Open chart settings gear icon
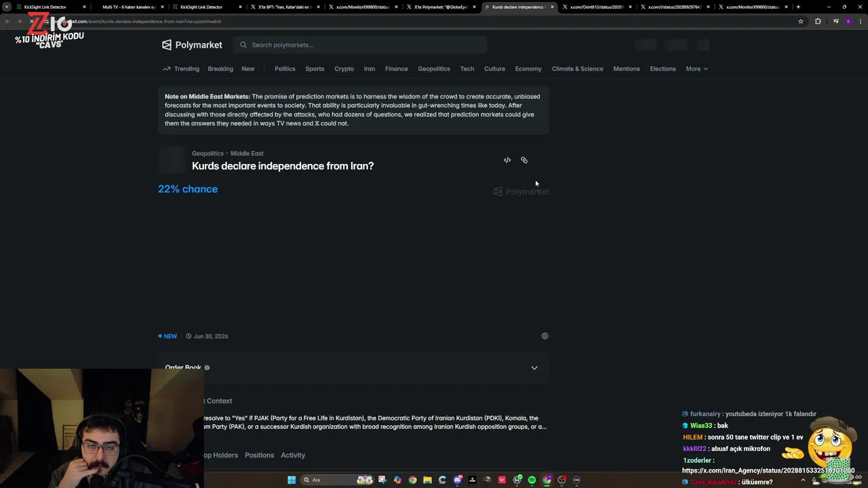Screen dimensions: 868x488 tap(545, 336)
